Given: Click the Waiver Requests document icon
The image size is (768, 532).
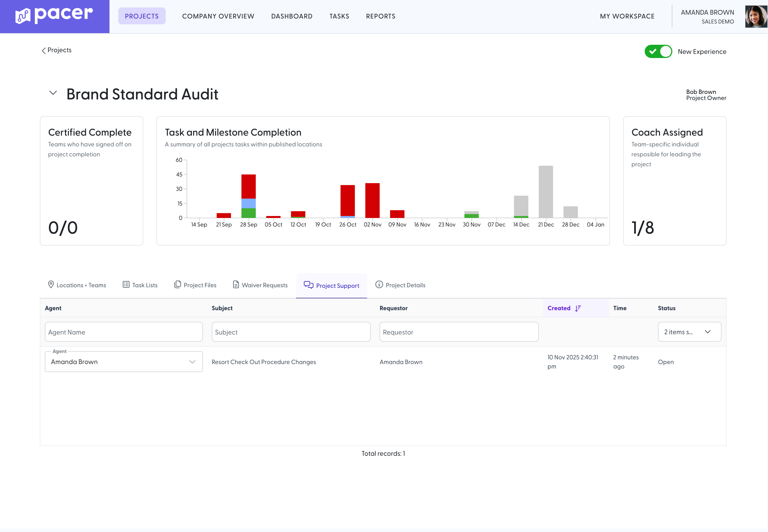Looking at the screenshot, I should pos(236,284).
